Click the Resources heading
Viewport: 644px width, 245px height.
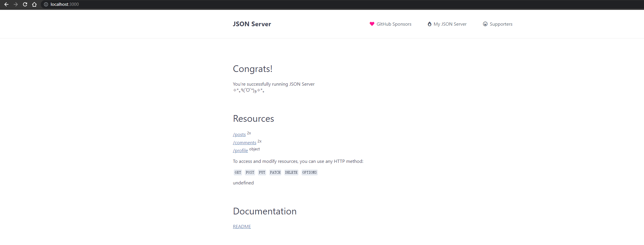tap(254, 119)
